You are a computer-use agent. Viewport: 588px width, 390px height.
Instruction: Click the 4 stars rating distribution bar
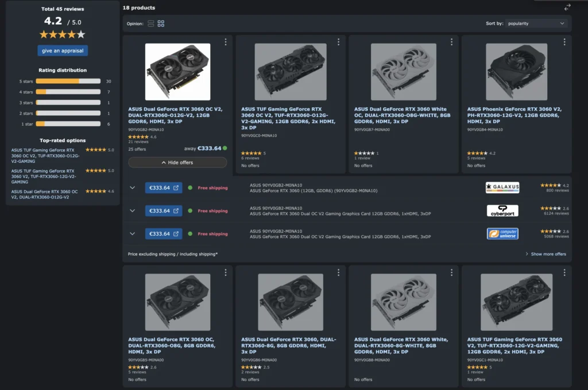tap(68, 92)
